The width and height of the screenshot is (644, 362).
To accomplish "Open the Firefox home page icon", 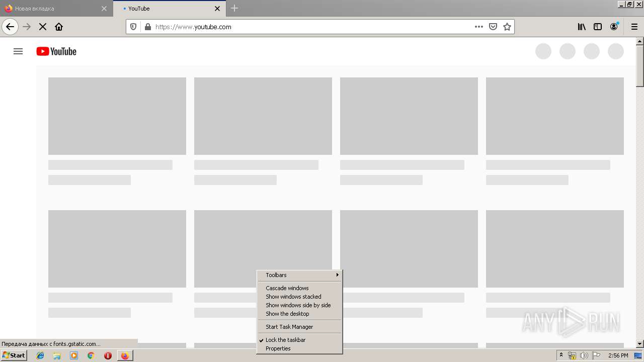I will click(59, 27).
